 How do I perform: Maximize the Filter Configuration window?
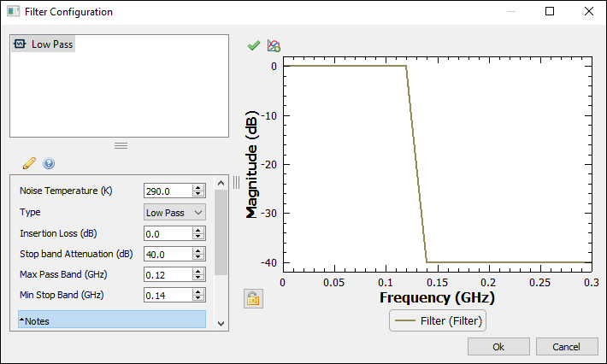[550, 11]
